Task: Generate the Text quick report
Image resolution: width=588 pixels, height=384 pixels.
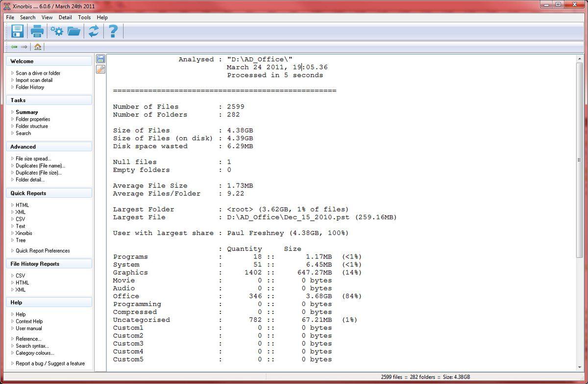Action: [x=21, y=226]
